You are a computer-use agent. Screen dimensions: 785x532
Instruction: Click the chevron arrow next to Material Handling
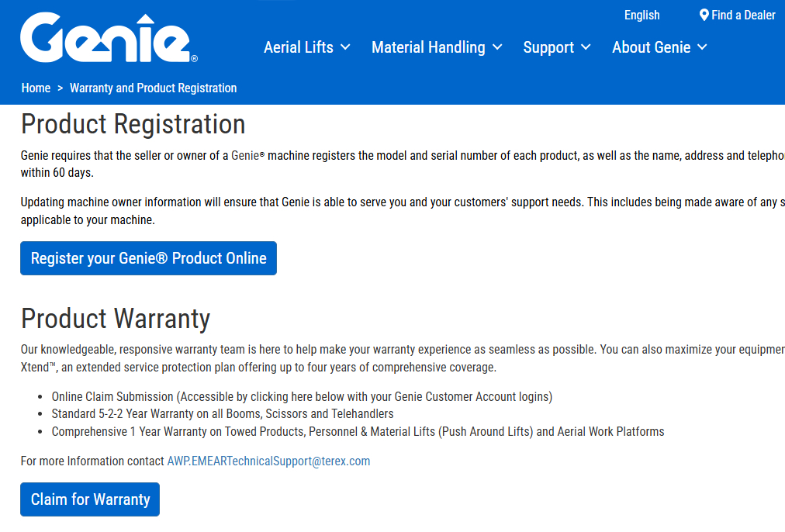(x=497, y=47)
